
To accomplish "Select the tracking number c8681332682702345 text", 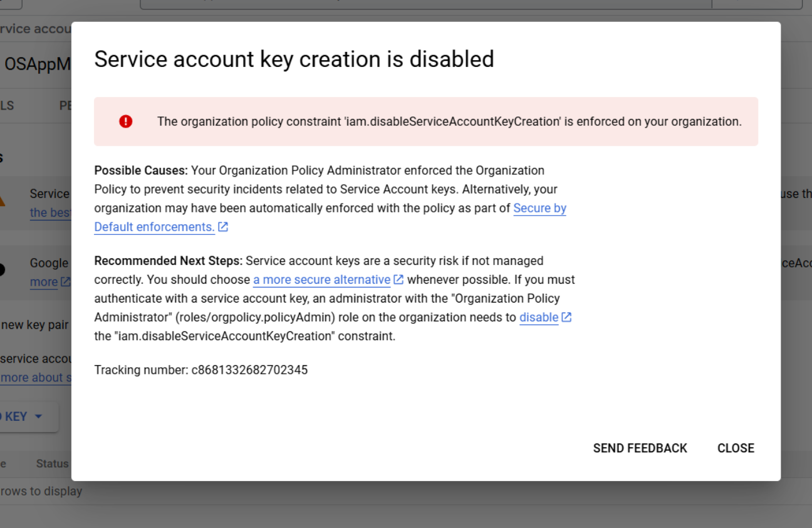I will point(249,370).
